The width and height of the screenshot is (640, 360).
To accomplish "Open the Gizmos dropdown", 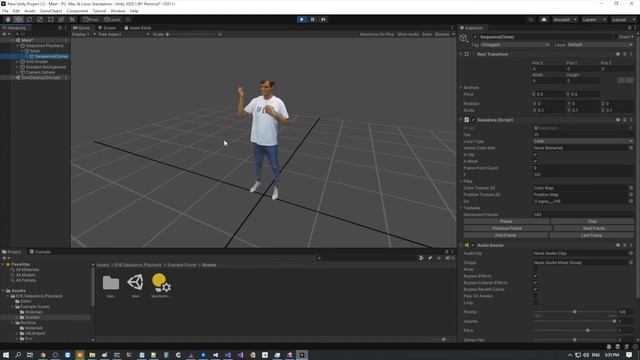I will click(x=444, y=34).
